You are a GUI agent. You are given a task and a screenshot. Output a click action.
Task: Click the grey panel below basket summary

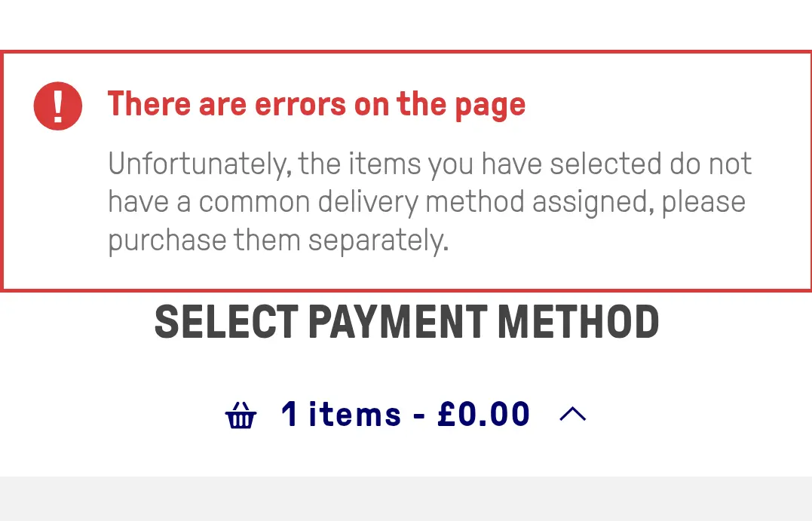click(406, 498)
